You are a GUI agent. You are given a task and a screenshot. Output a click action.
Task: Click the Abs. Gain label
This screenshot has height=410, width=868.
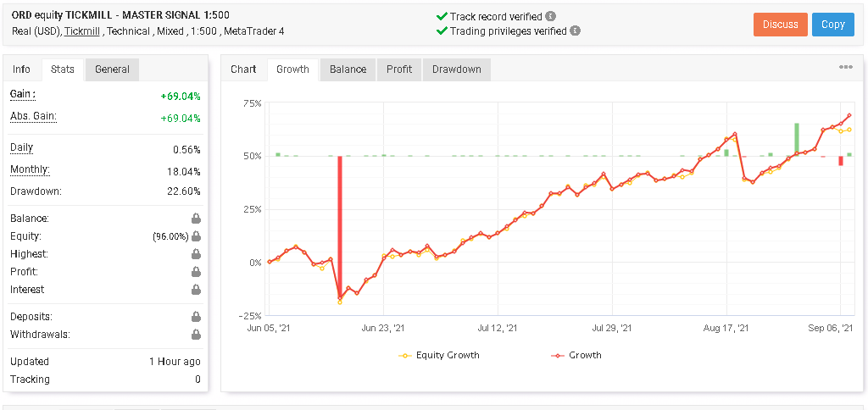(x=33, y=116)
